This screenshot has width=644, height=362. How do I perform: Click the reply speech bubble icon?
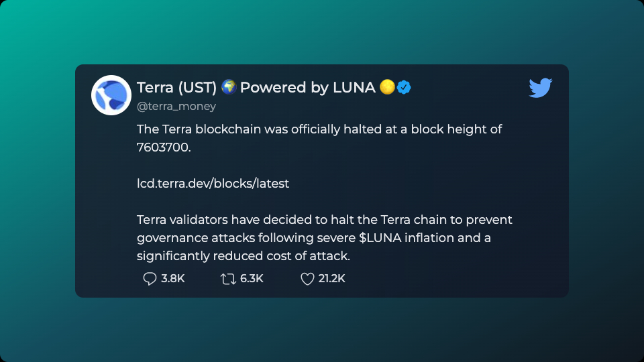click(150, 279)
